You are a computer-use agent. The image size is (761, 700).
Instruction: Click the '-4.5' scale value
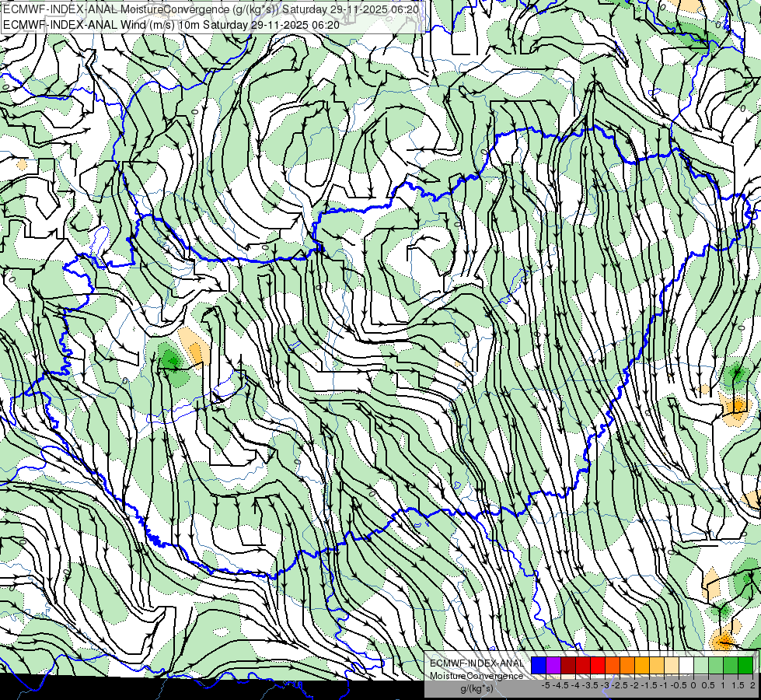coord(560,685)
